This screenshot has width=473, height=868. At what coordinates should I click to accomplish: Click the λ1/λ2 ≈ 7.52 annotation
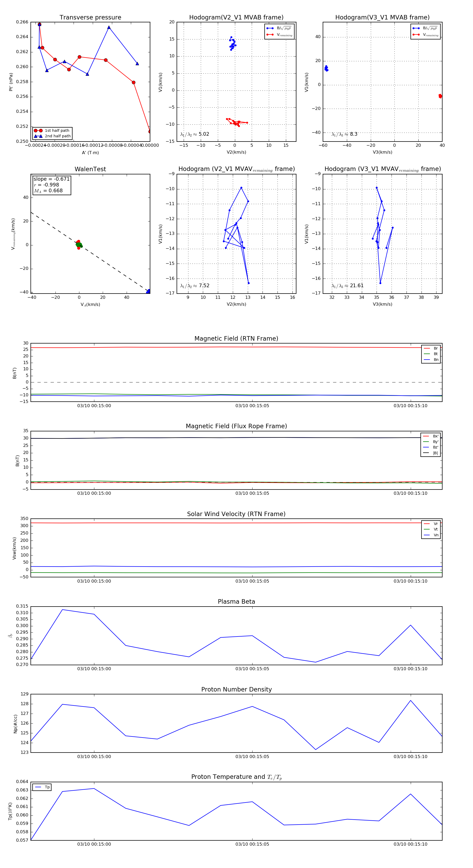[194, 286]
